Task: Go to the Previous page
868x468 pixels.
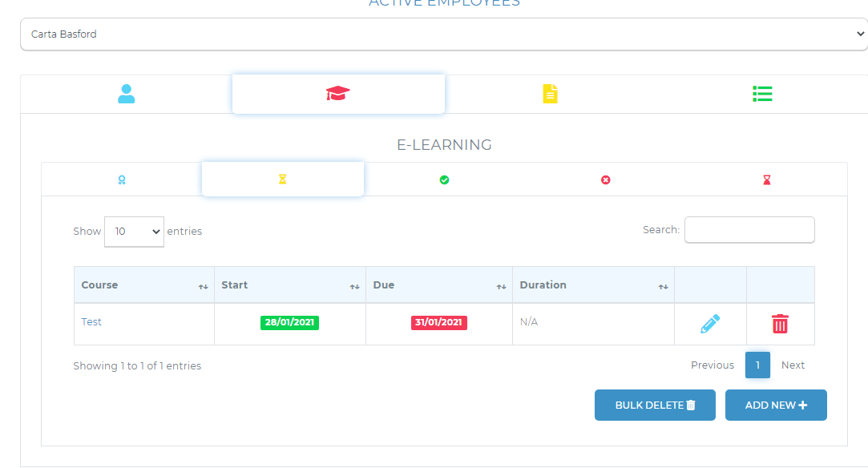Action: pyautogui.click(x=713, y=365)
